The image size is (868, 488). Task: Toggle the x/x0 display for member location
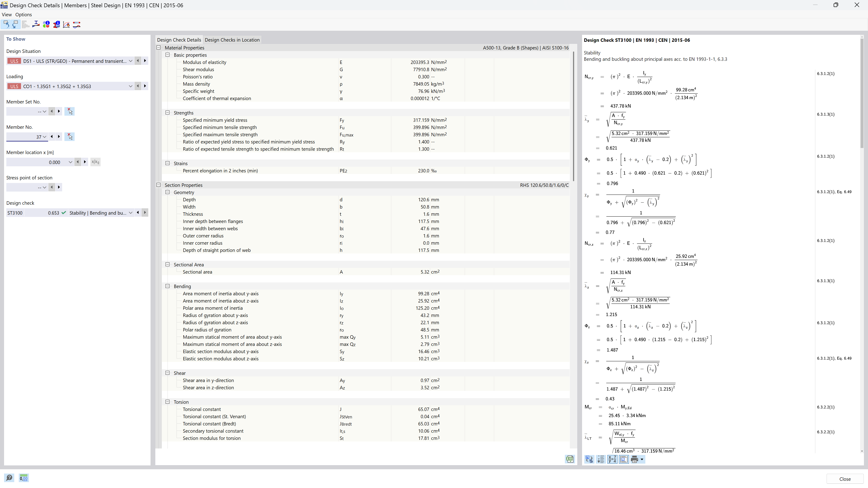point(95,162)
